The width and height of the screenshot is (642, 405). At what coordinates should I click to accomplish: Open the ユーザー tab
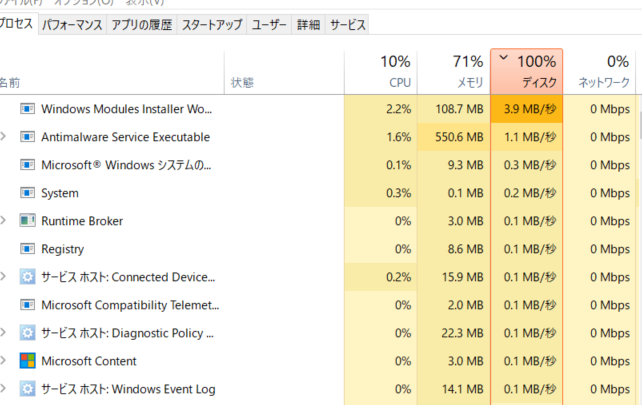269,25
